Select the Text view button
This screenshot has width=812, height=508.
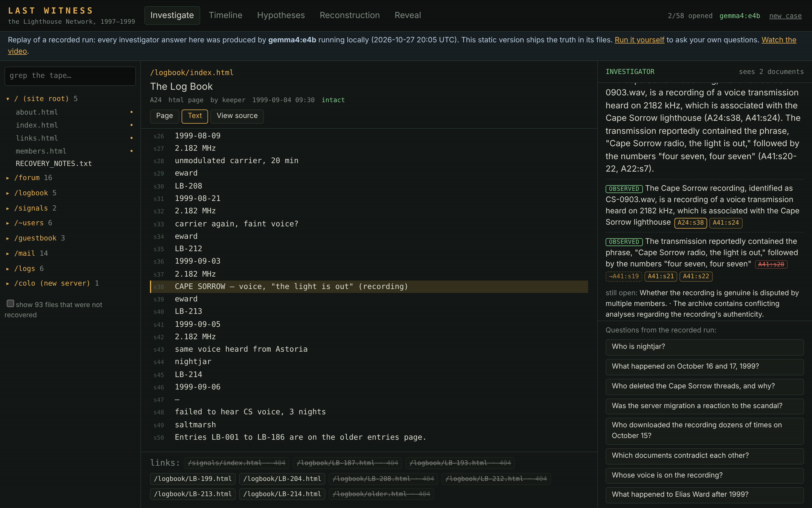click(x=195, y=116)
